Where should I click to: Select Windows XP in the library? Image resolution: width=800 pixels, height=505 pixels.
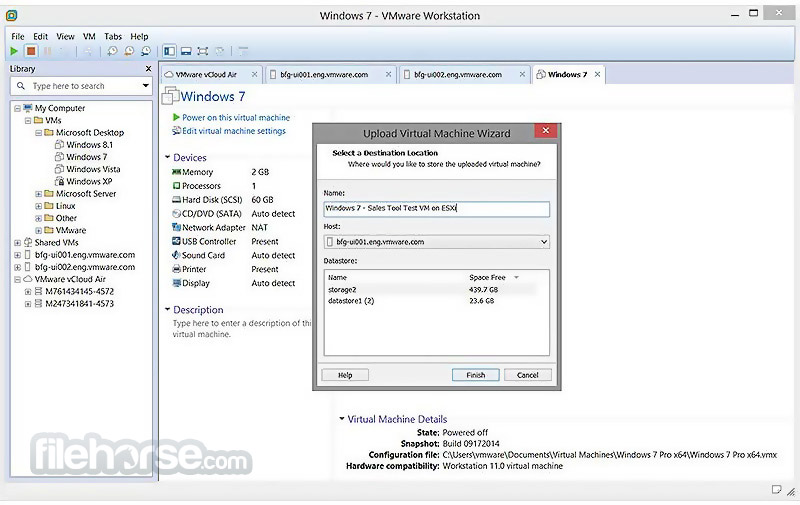point(89,182)
